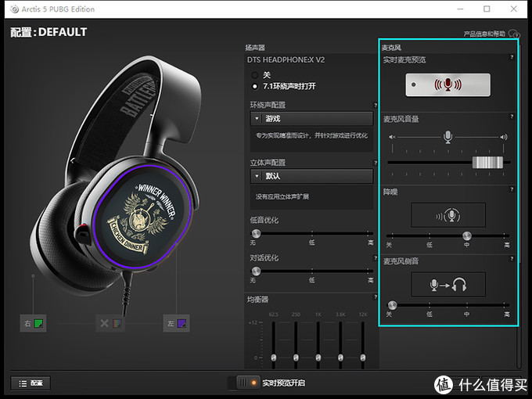This screenshot has width=532, height=399.
Task: Close the Arctis 5 PUBG Edition window
Action: click(x=514, y=9)
